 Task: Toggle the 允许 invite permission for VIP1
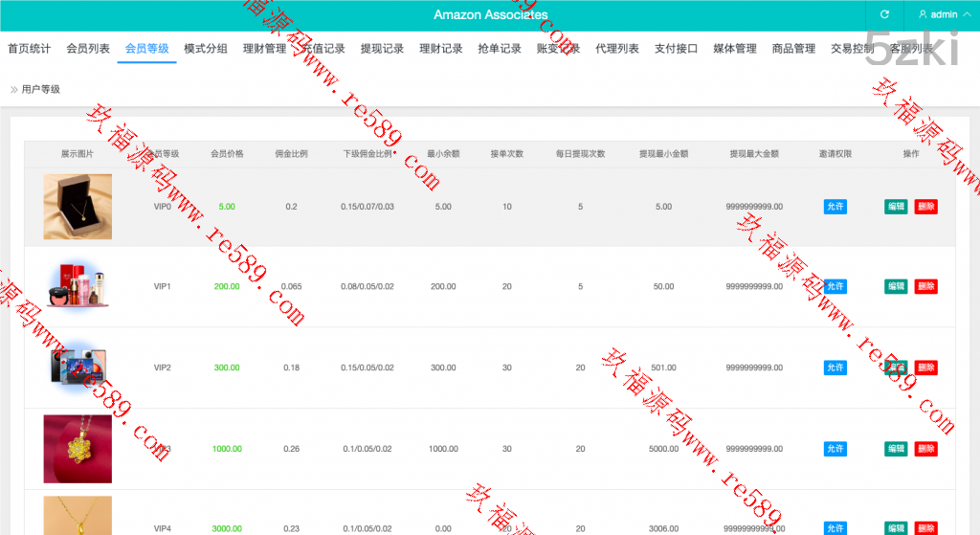(x=835, y=286)
